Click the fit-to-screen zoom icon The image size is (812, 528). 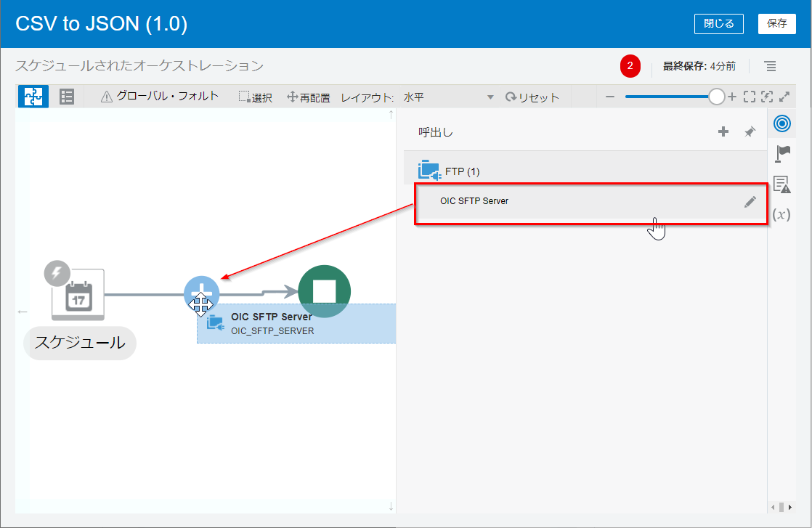[x=750, y=97]
